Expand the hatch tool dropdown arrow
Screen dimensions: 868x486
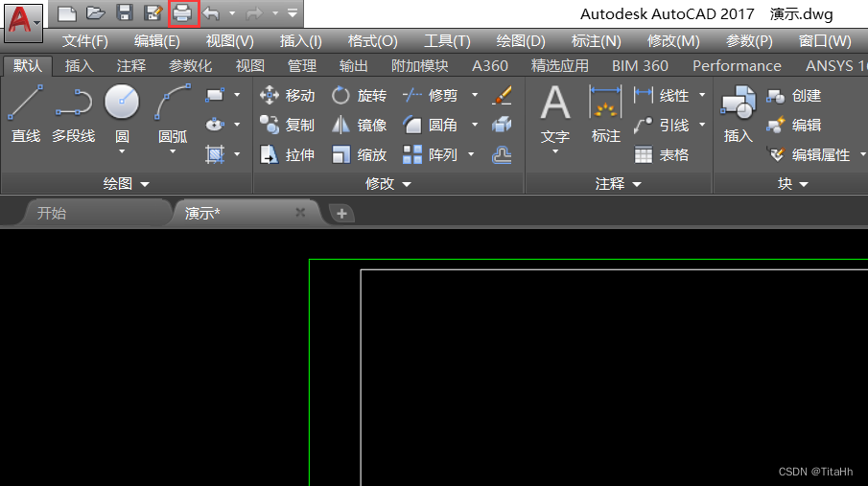(237, 154)
